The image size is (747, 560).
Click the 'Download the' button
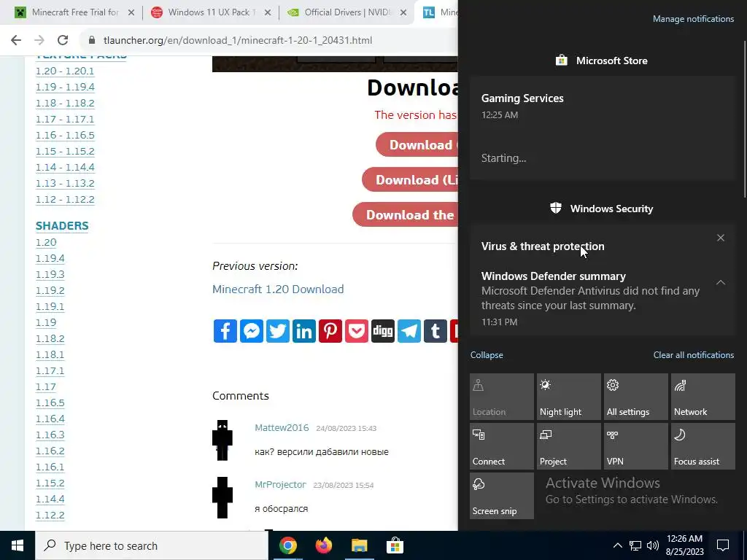406,215
